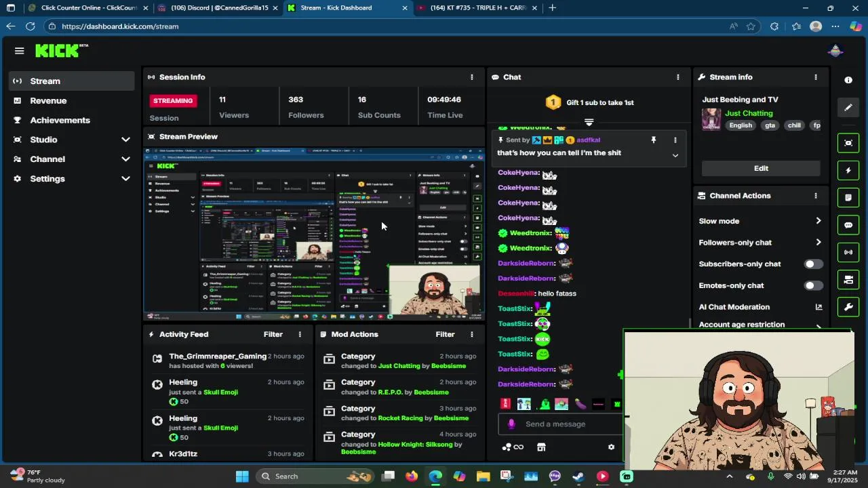Filter the Activity Feed
This screenshot has width=868, height=488.
coord(273,334)
